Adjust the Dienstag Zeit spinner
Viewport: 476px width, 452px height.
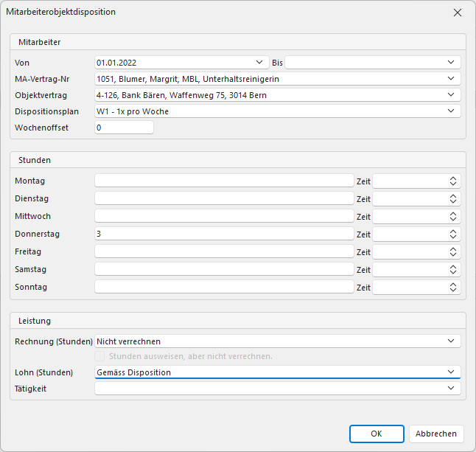click(453, 198)
